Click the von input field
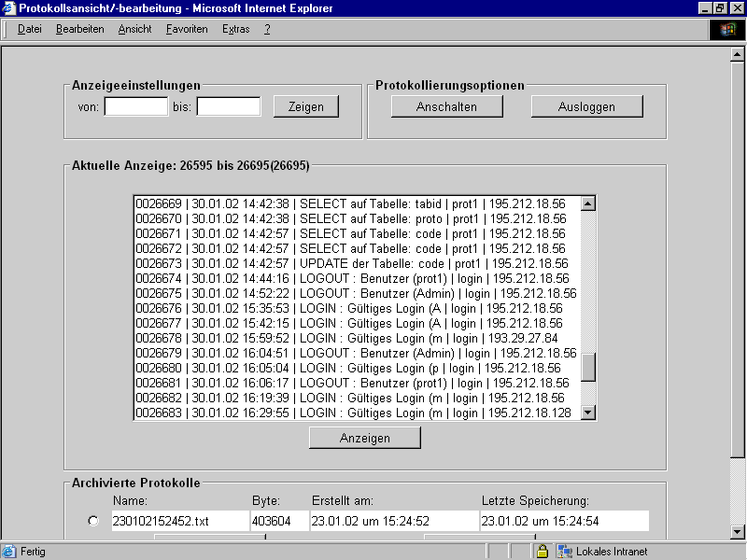Image resolution: width=747 pixels, height=560 pixels. pyautogui.click(x=135, y=105)
